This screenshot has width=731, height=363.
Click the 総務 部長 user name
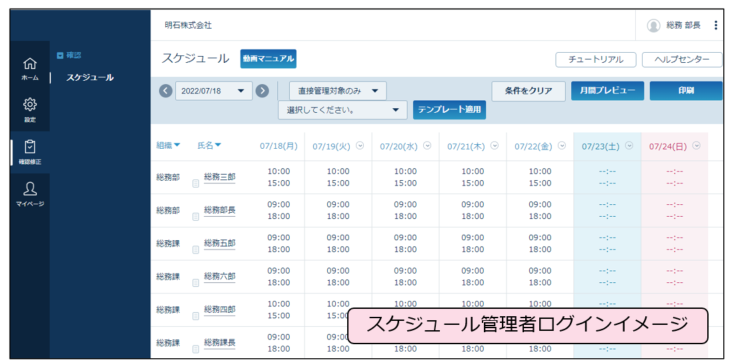683,26
